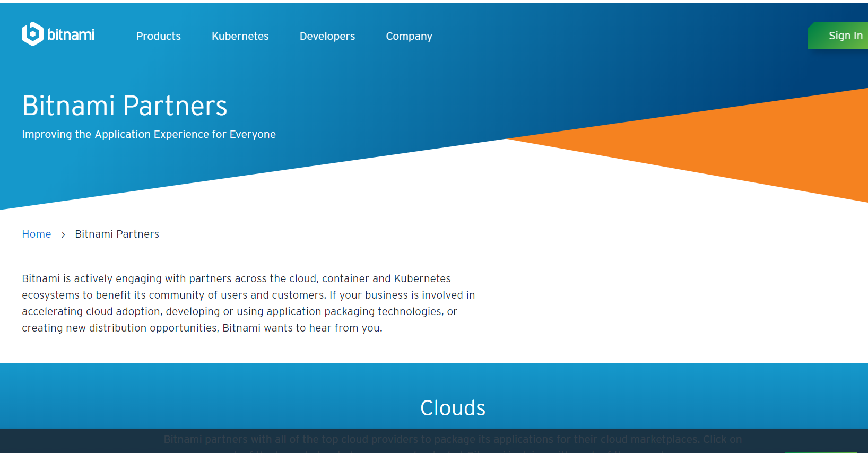
Task: Click the paragraph starting 'Bitnami is actively engaging'
Action: [x=248, y=303]
